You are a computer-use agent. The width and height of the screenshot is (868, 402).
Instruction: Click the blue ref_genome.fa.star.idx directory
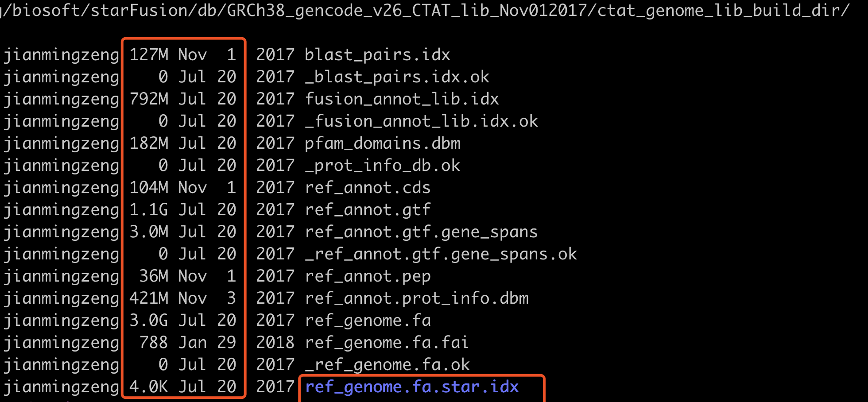(412, 387)
